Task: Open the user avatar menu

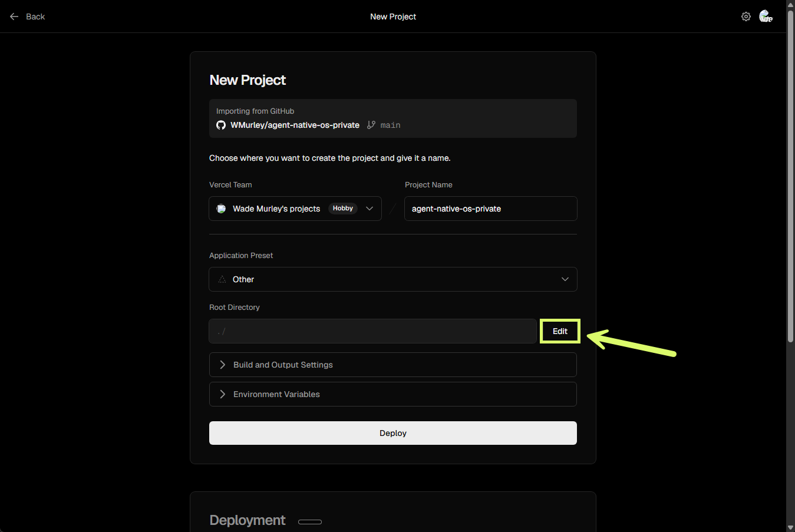Action: pos(766,16)
